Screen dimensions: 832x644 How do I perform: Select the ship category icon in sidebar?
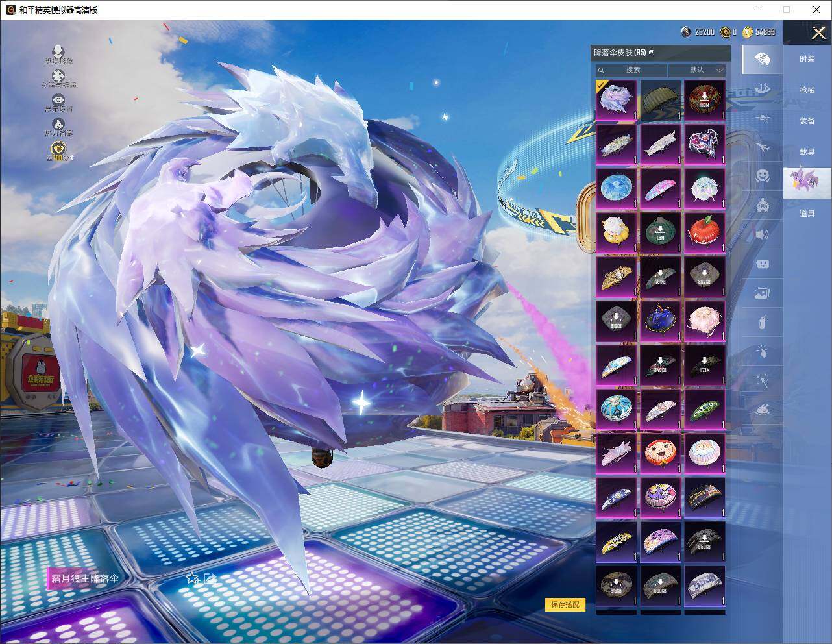(763, 88)
